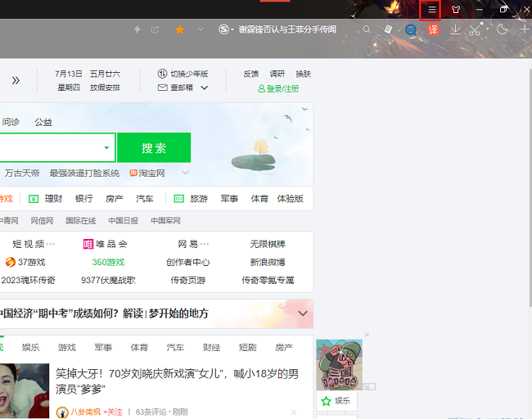Click the 旅游 travel category icon
Viewport: 532px width, 419px height.
pyautogui.click(x=178, y=199)
